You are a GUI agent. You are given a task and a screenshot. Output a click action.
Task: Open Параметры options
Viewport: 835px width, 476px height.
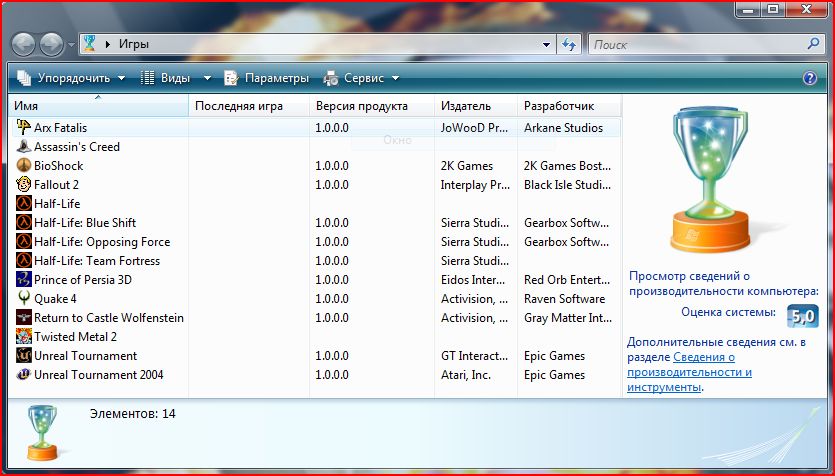pyautogui.click(x=266, y=78)
